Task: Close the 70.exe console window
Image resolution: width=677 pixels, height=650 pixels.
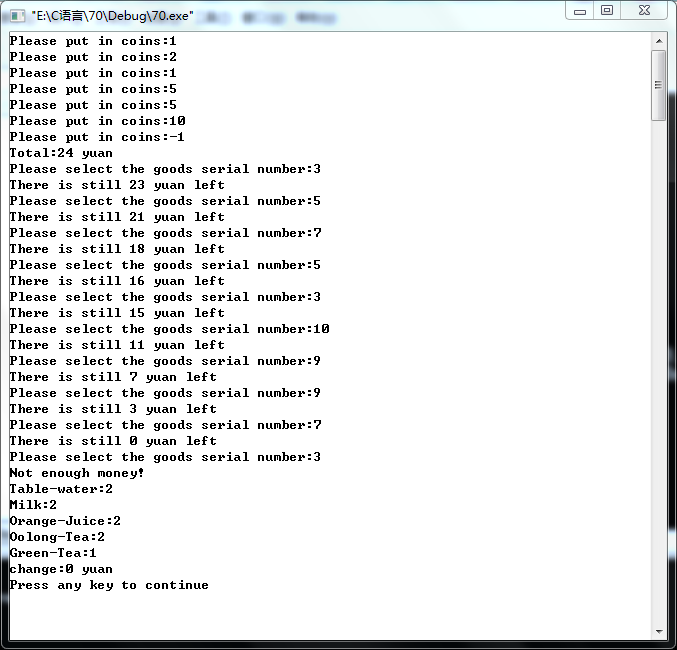Action: coord(644,11)
